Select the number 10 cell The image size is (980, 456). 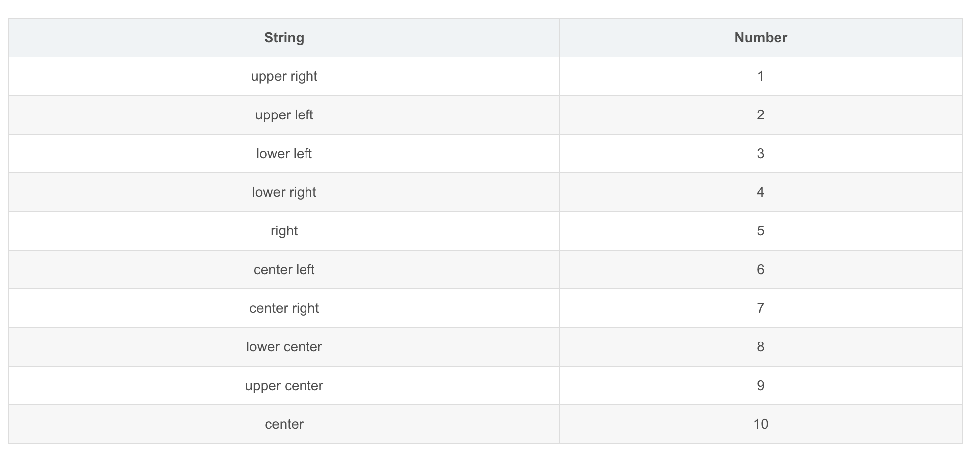click(x=760, y=424)
